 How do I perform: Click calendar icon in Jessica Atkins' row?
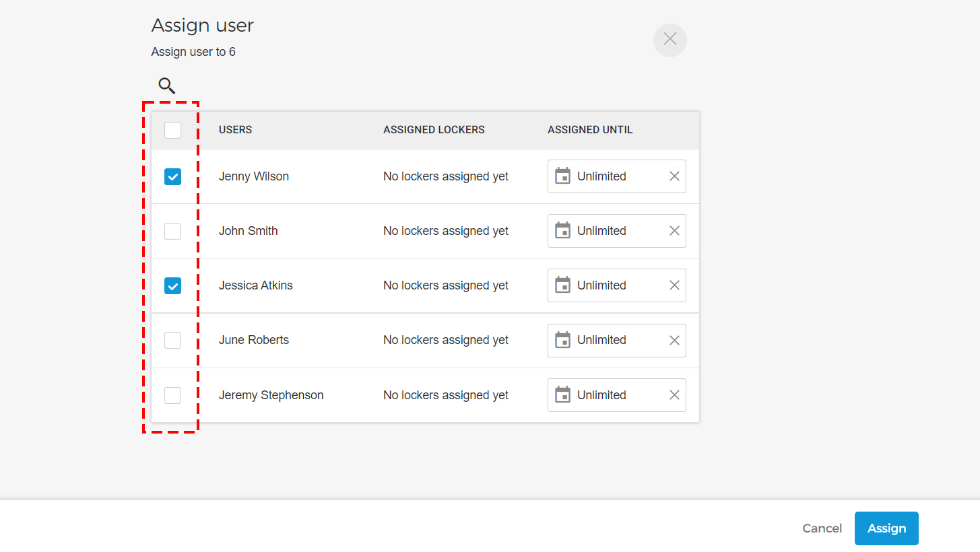tap(562, 285)
